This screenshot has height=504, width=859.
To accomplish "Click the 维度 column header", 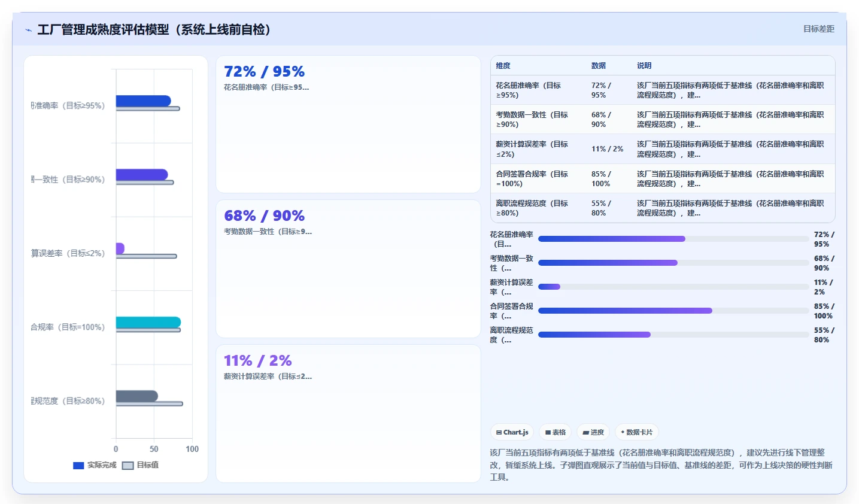I will (503, 66).
